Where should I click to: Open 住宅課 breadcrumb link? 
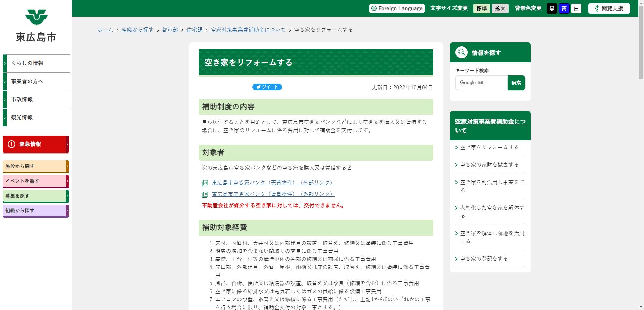point(195,30)
